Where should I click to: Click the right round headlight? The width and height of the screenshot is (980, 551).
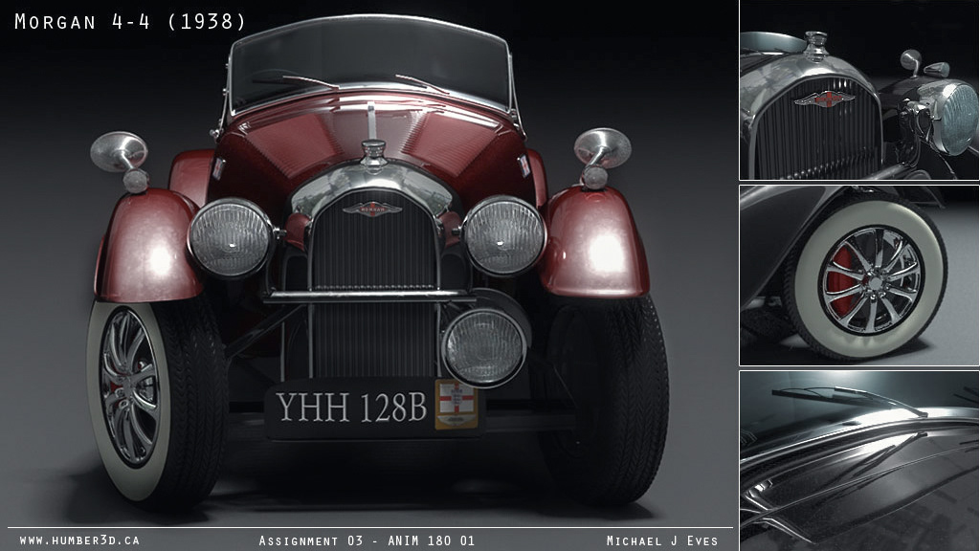pyautogui.click(x=504, y=235)
